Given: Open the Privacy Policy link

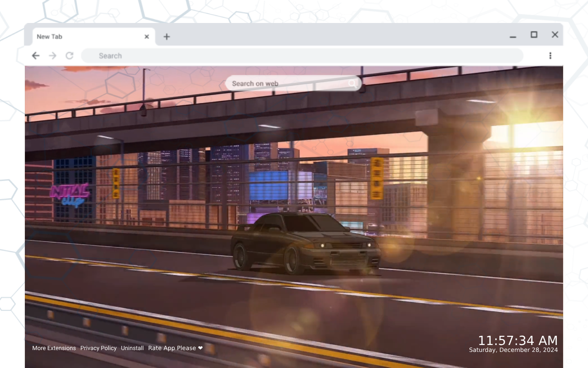Looking at the screenshot, I should click(x=98, y=348).
